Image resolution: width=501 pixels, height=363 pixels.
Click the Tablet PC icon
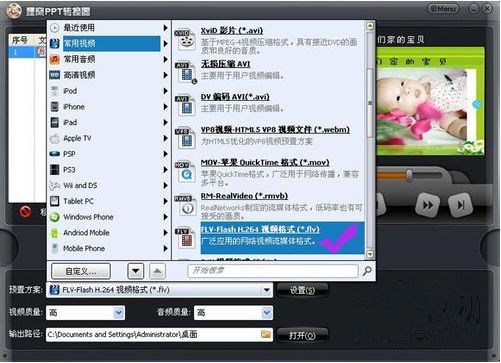click(x=54, y=201)
